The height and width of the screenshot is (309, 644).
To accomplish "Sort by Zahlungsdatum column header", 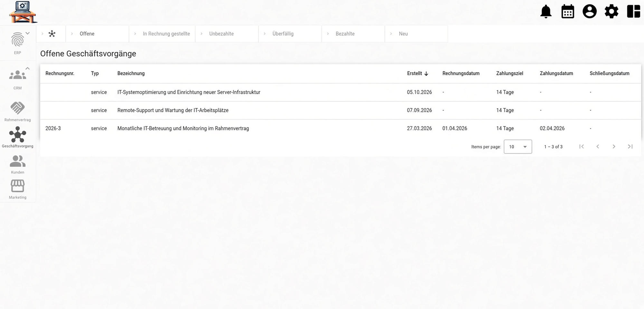I will click(x=556, y=73).
